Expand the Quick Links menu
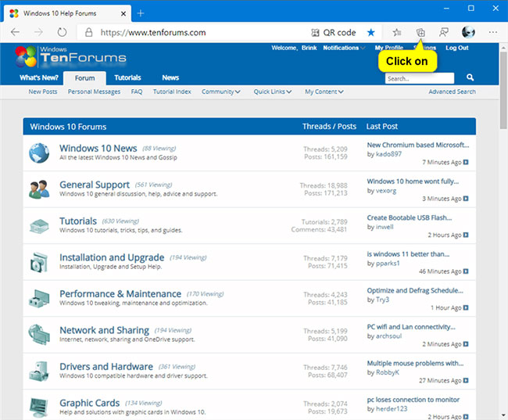The height and width of the screenshot is (420, 508). click(x=273, y=92)
